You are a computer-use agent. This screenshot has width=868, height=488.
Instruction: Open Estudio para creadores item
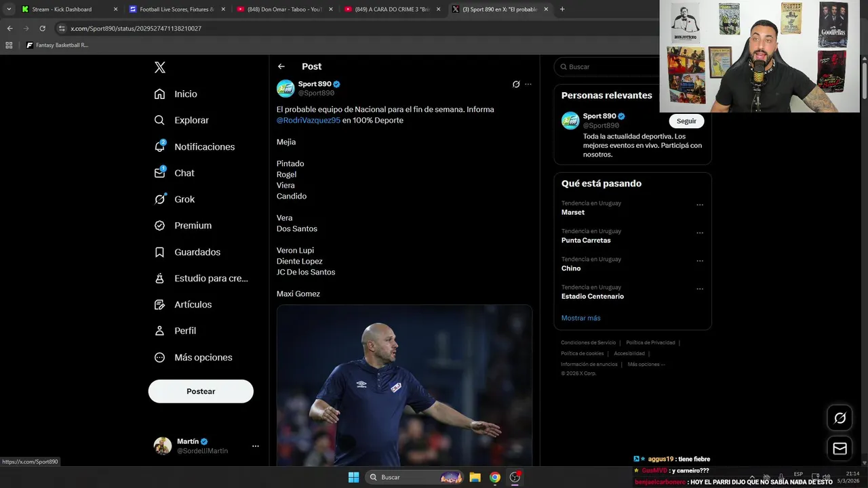click(x=201, y=278)
